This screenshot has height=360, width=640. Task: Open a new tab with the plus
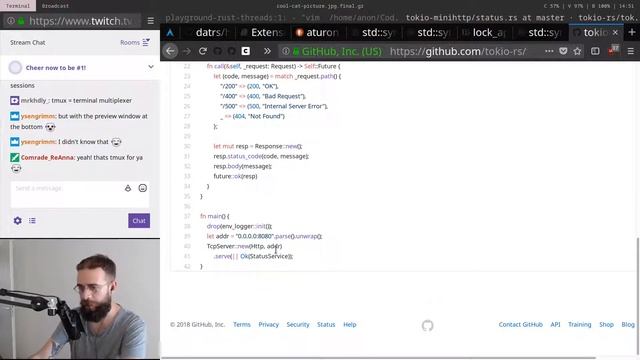coord(632,32)
